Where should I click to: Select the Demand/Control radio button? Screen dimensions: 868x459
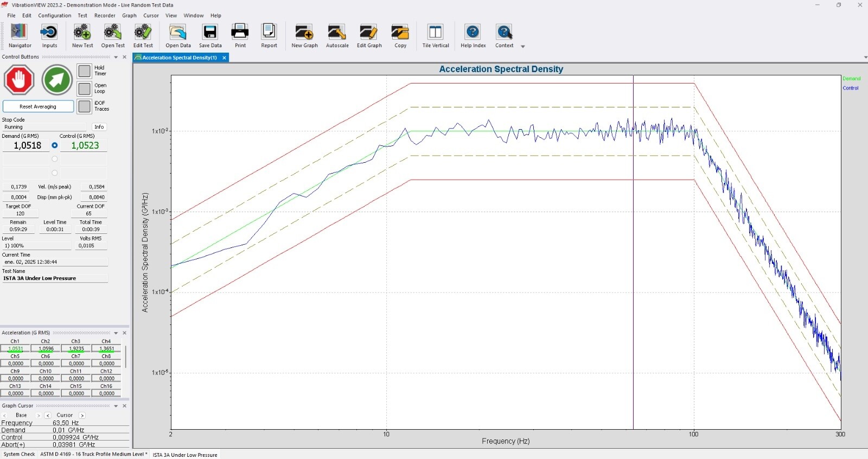click(x=54, y=145)
